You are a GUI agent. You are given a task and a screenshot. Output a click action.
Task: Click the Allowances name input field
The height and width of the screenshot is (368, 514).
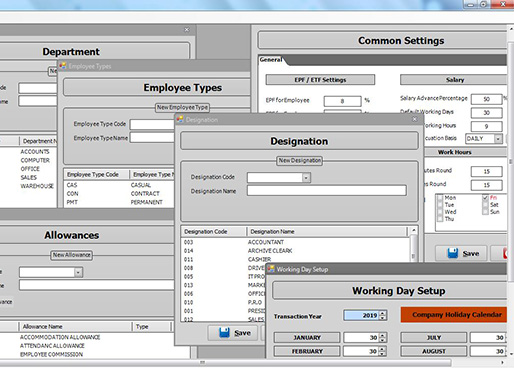pyautogui.click(x=97, y=285)
